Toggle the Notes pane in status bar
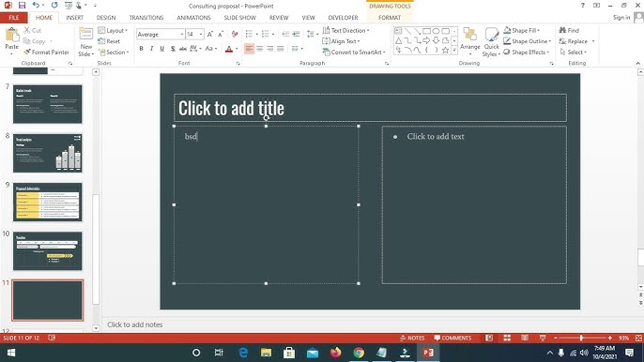The width and height of the screenshot is (644, 362). point(412,338)
